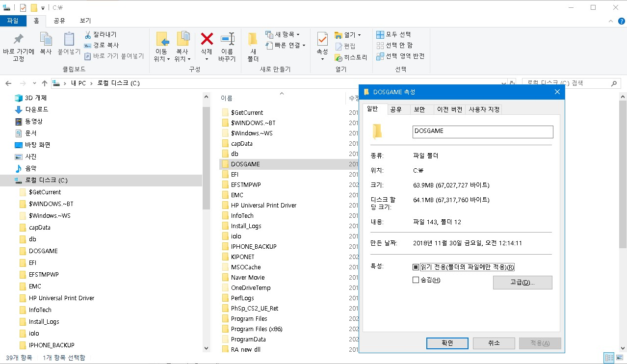This screenshot has width=627, height=364.
Task: Click the DOSGAME folder name input field
Action: pos(482,131)
